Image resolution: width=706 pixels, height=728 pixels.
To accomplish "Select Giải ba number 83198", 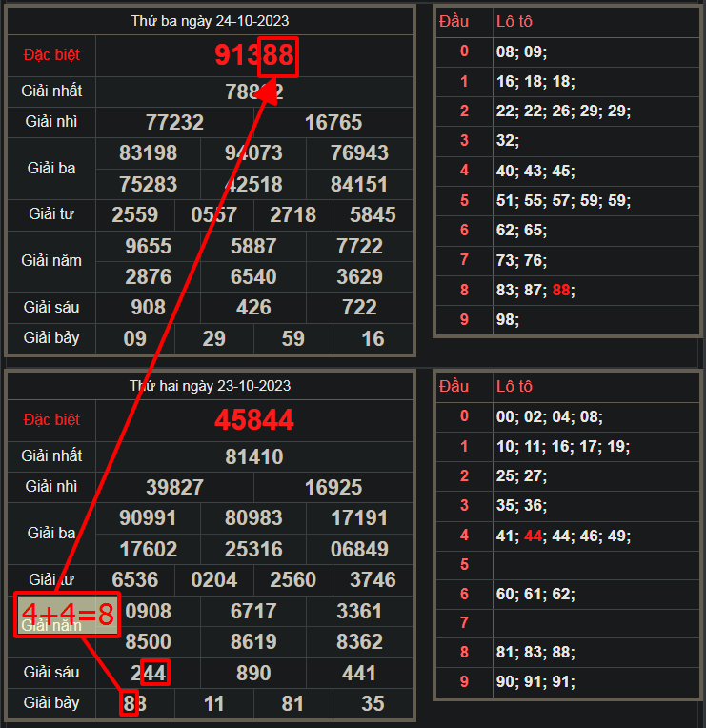I will click(x=149, y=153).
